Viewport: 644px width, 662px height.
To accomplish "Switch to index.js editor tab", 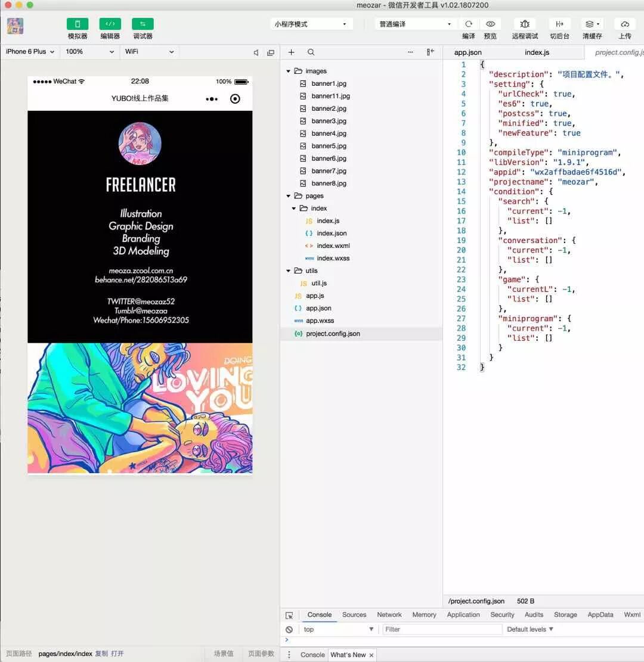I will [x=537, y=52].
